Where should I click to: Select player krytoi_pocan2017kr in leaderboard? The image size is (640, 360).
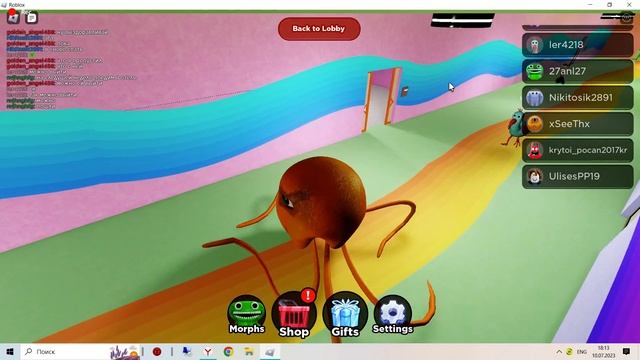click(578, 151)
